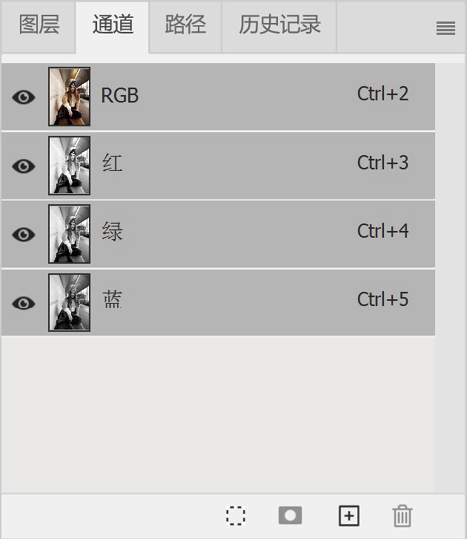Delete current channel with trash icon
Viewport: 467px width, 539px height.
click(x=402, y=516)
